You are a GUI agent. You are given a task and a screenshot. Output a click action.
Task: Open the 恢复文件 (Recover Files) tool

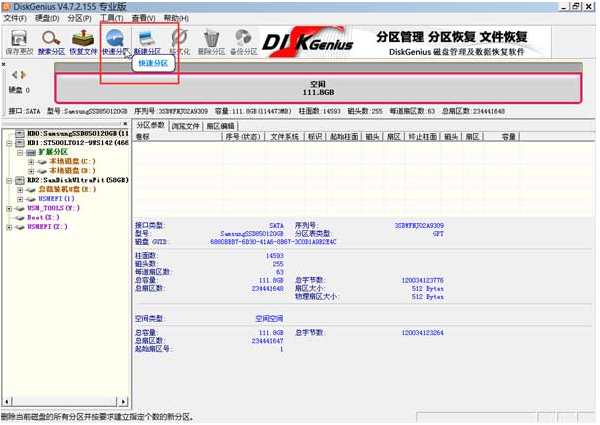[83, 40]
